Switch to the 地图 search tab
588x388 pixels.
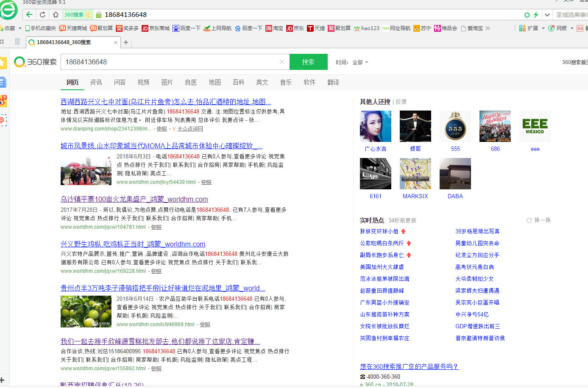tap(215, 82)
